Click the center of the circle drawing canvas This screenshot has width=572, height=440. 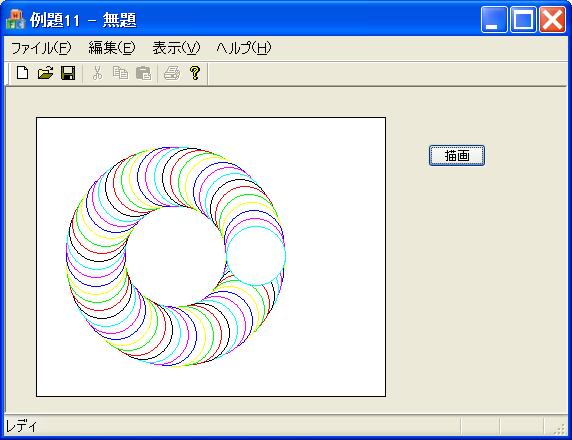coord(211,257)
